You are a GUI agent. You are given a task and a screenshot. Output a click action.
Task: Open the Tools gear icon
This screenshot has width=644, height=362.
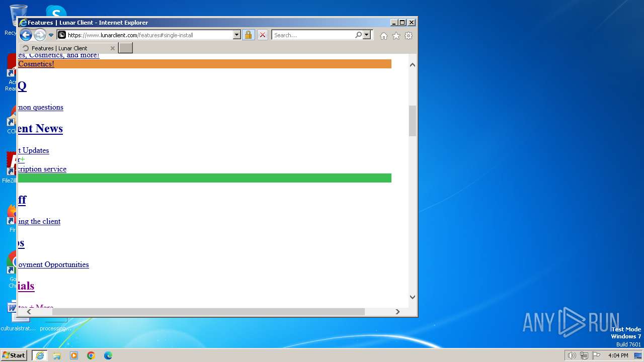tap(409, 36)
